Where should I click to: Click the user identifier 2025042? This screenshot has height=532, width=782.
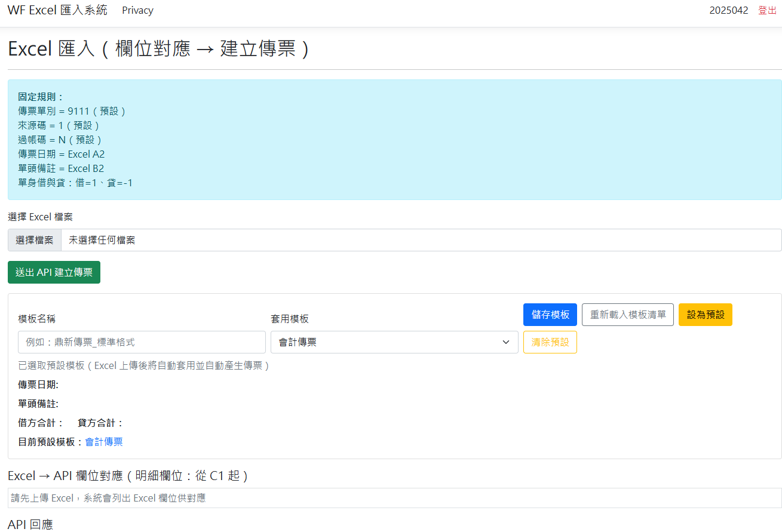pyautogui.click(x=729, y=10)
